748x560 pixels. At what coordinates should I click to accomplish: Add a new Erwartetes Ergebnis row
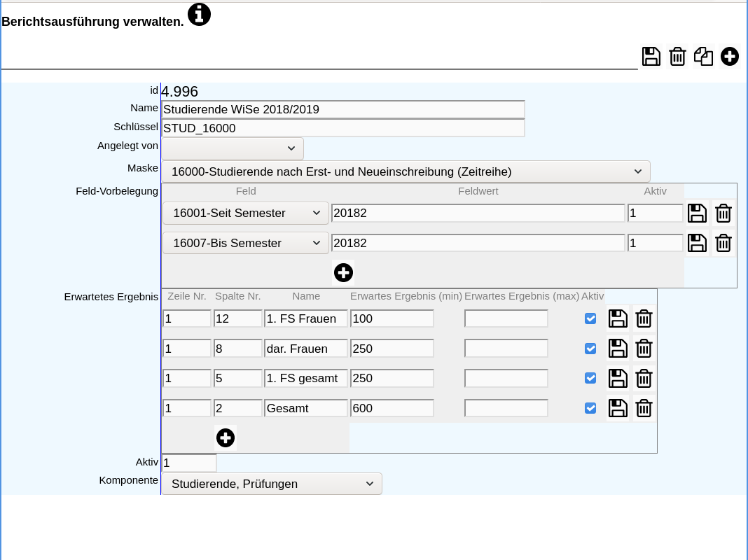pos(226,437)
